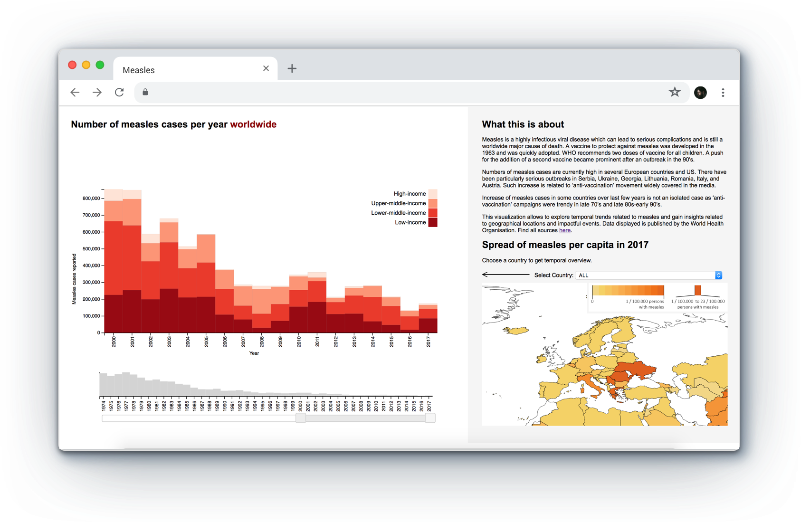The width and height of the screenshot is (810, 532).
Task: Go back to the previous page
Action: [x=75, y=92]
